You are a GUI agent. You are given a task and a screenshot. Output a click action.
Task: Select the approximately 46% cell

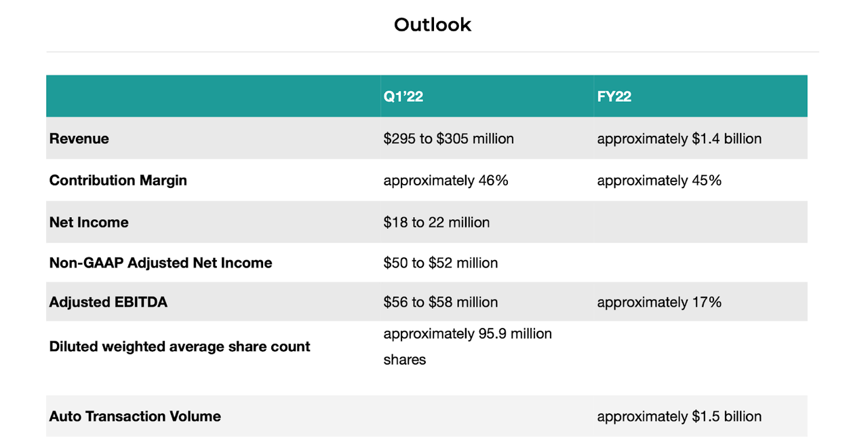point(446,181)
